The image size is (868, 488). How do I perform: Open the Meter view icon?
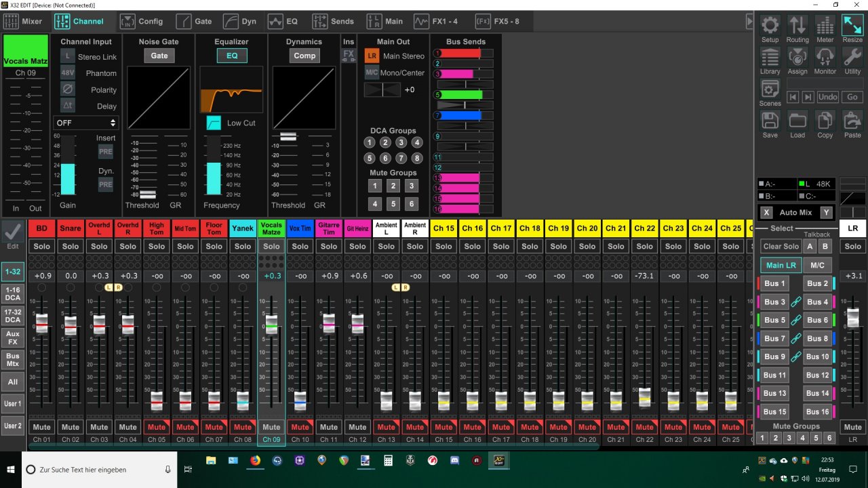click(x=825, y=26)
